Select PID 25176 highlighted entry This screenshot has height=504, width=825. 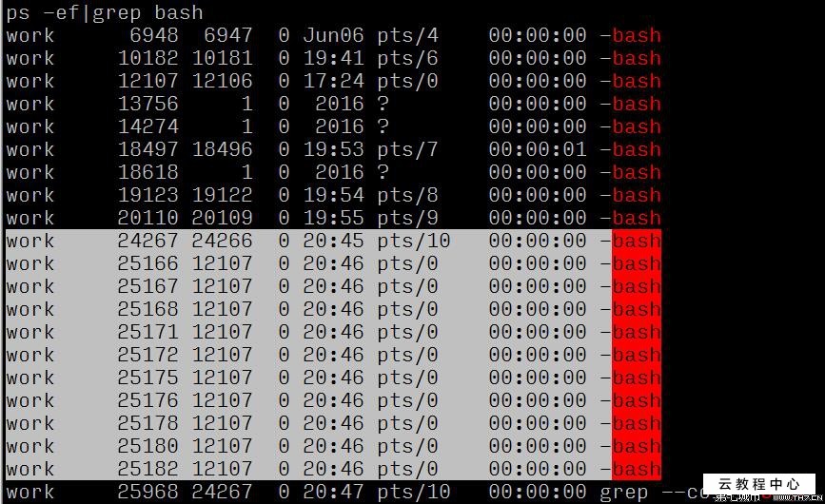(x=147, y=400)
